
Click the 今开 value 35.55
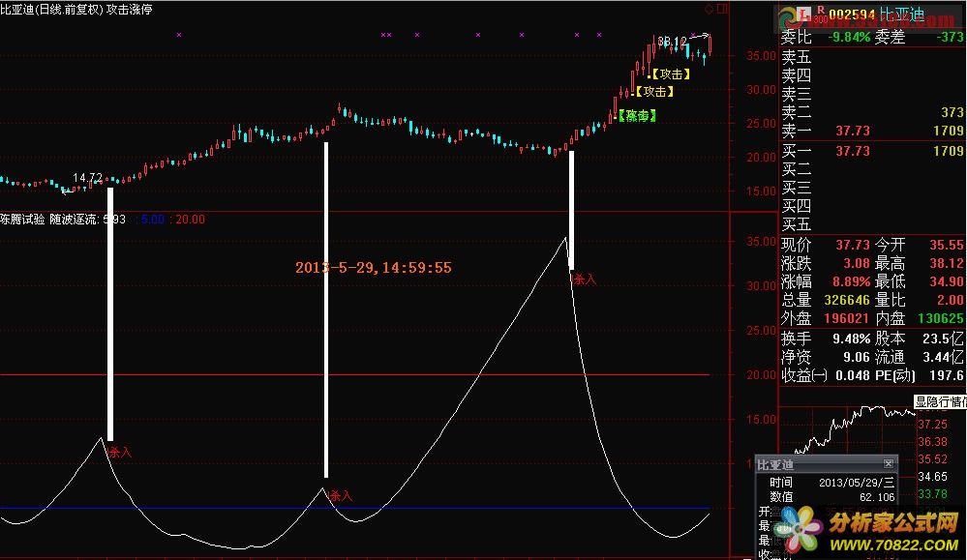[947, 245]
